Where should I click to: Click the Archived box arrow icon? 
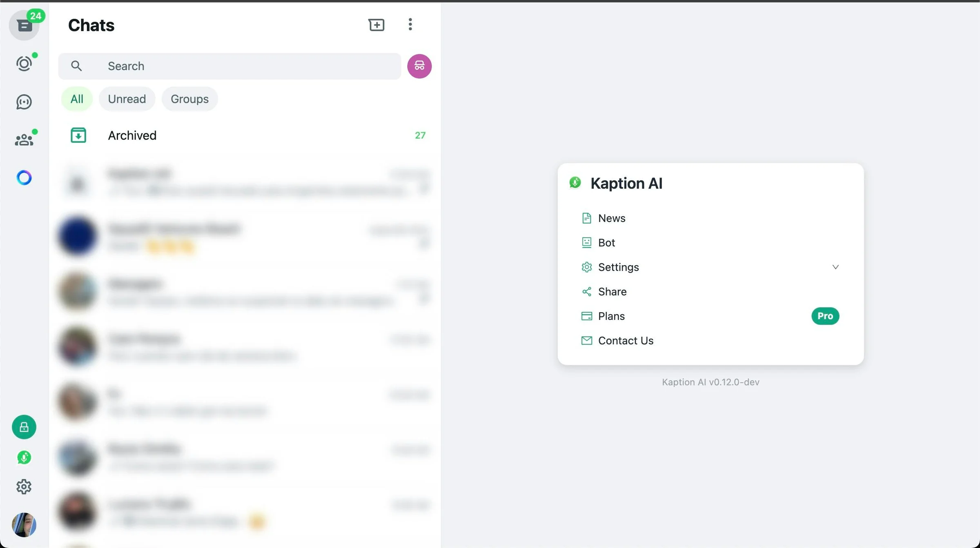tap(78, 135)
